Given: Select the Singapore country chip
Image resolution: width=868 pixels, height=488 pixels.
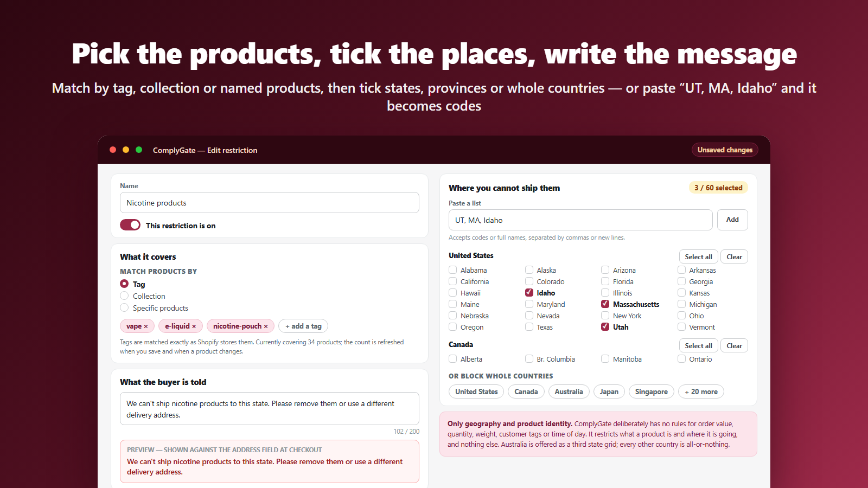Looking at the screenshot, I should 651,391.
